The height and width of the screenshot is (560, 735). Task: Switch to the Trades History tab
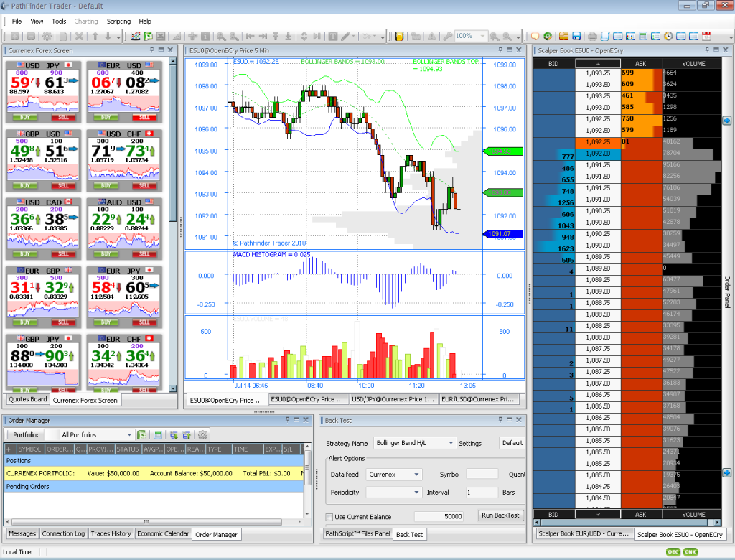pyautogui.click(x=111, y=533)
